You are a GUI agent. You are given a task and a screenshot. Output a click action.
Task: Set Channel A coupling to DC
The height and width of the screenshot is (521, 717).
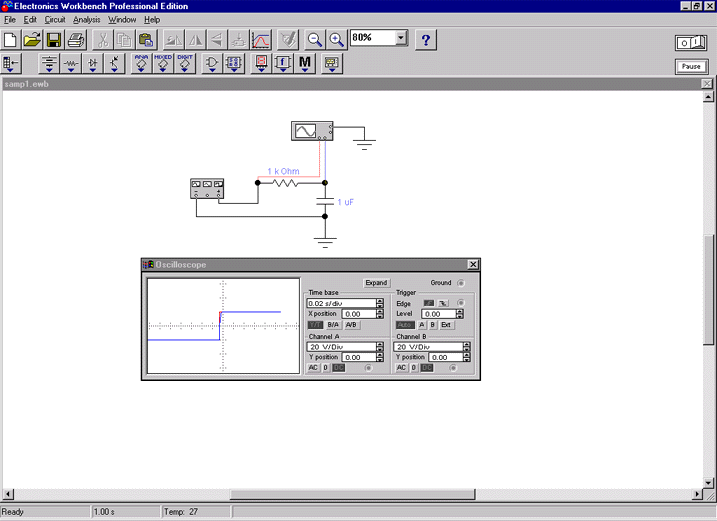(338, 368)
